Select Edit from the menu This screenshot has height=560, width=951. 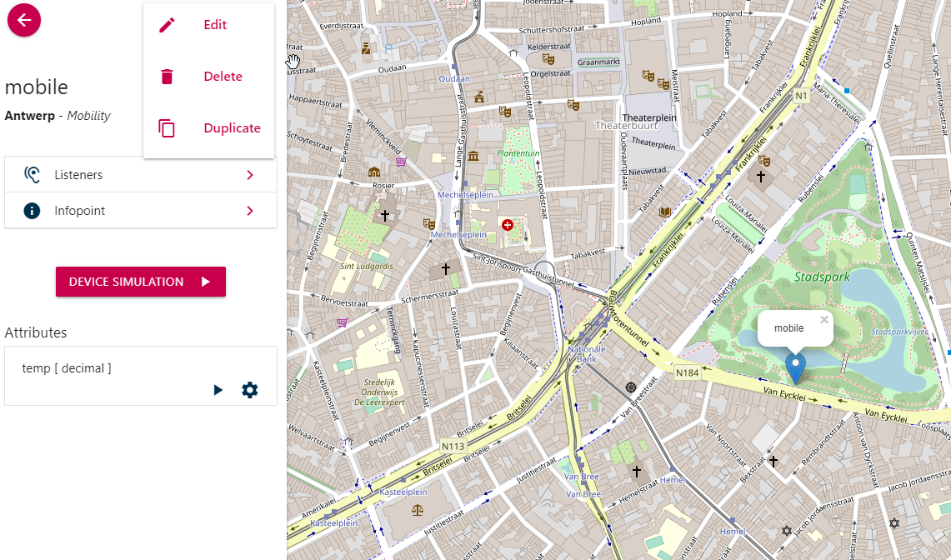[215, 25]
